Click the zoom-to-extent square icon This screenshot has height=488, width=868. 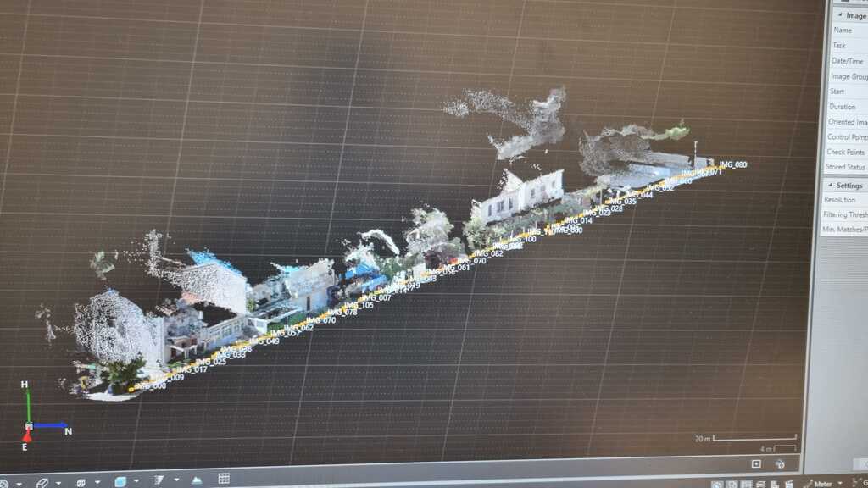click(756, 463)
